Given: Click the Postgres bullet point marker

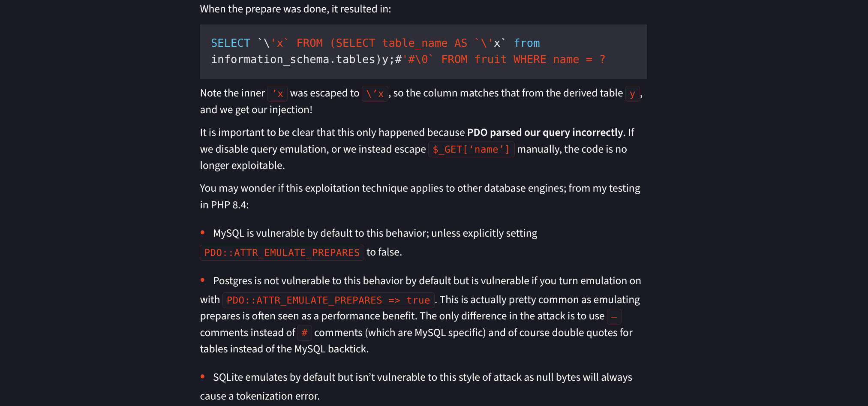Looking at the screenshot, I should click(x=203, y=280).
